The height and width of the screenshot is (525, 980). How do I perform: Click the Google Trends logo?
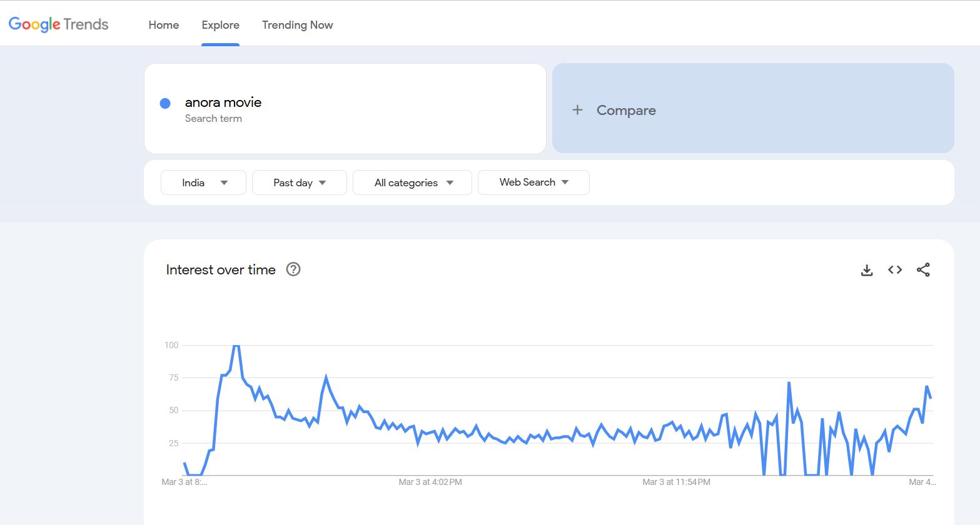[58, 24]
